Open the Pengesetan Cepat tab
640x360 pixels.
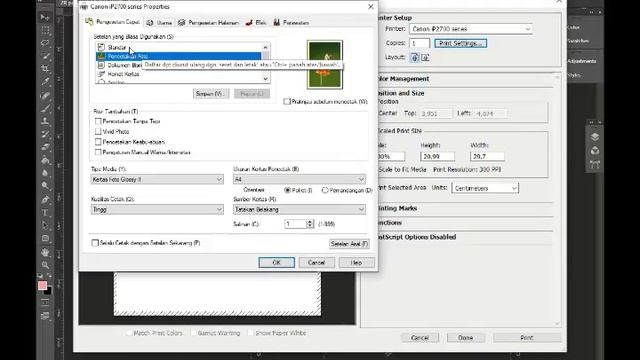113,22
